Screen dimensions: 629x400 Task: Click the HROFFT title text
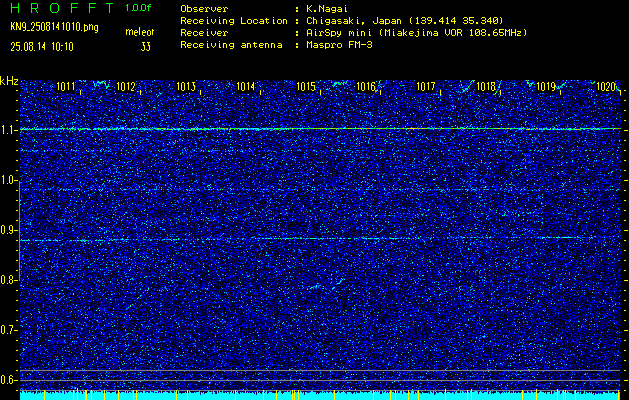click(x=62, y=8)
